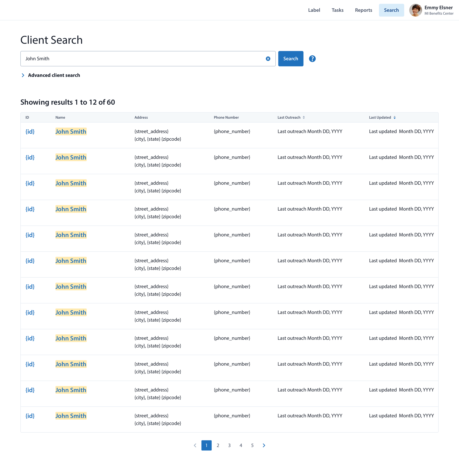Screen dimensions: 459x476
Task: Click inside the John Smith search field
Action: click(x=143, y=59)
